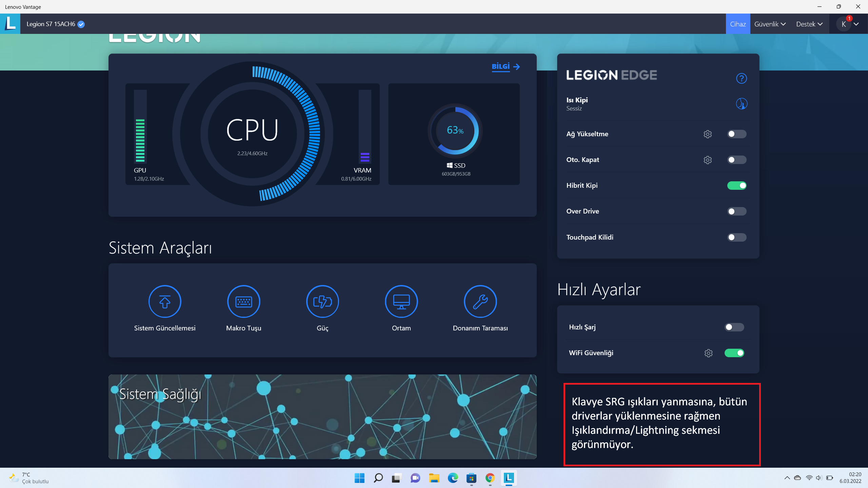Viewport: 868px width, 488px height.
Task: Show hidden tray icons chevron
Action: [787, 478]
